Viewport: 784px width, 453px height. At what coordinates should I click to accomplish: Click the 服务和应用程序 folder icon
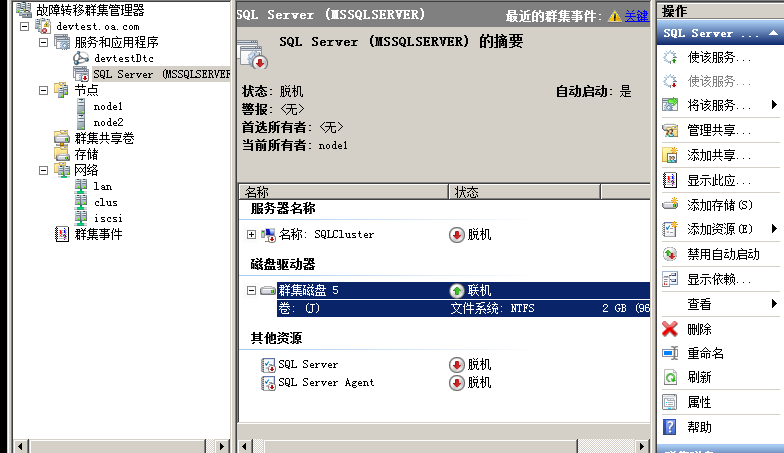62,42
